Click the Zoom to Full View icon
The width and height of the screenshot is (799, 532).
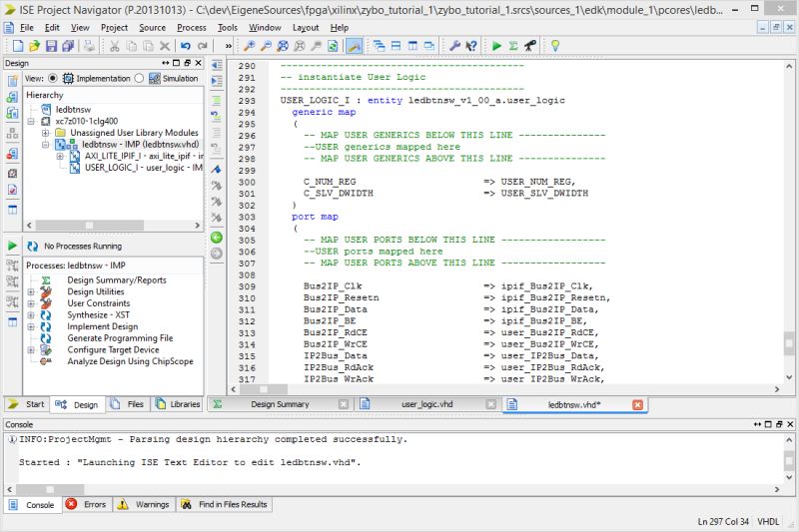[x=283, y=46]
